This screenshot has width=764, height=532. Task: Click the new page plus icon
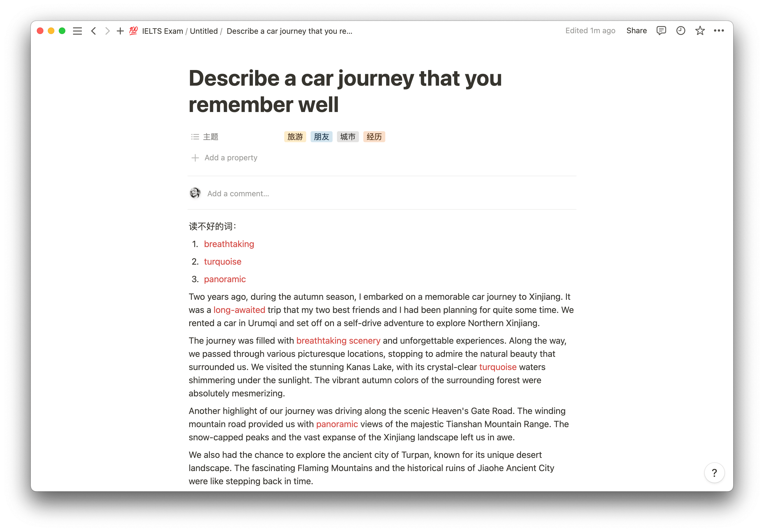(x=119, y=31)
